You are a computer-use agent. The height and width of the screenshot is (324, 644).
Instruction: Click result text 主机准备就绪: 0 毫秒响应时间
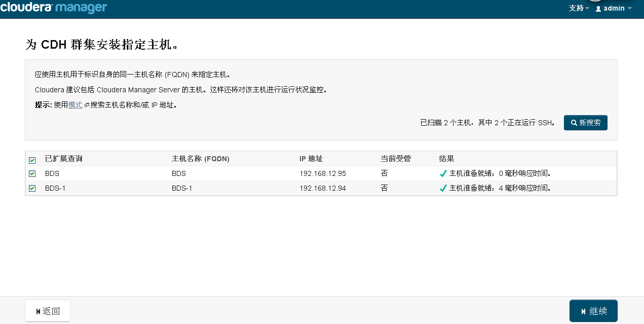point(500,173)
